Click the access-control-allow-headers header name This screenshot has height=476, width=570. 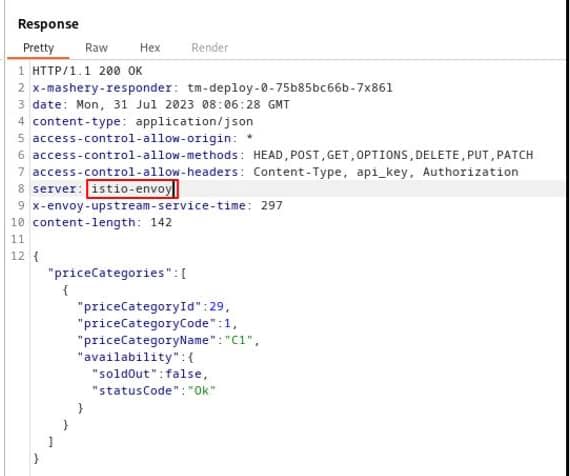pyautogui.click(x=135, y=172)
